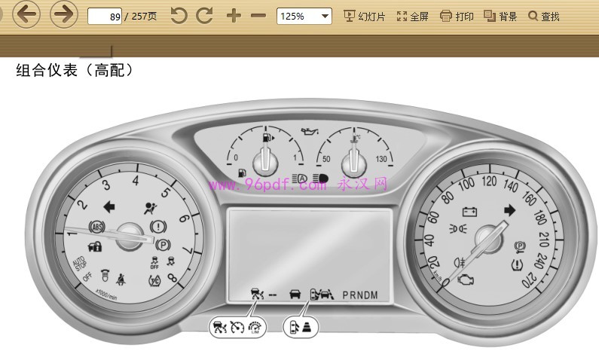Click the ABS warning light on the tachometer
Viewport: 599px width, 364px height.
coord(96,225)
